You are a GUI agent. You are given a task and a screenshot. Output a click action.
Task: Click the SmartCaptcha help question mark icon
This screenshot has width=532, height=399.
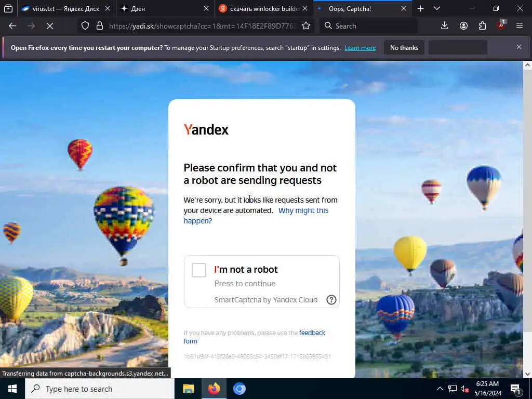pos(331,300)
